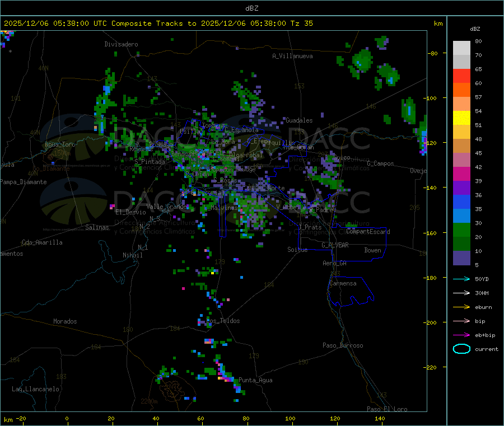Click the 'Valle_Grande' map label
This screenshot has height=426, width=504.
tap(166, 207)
